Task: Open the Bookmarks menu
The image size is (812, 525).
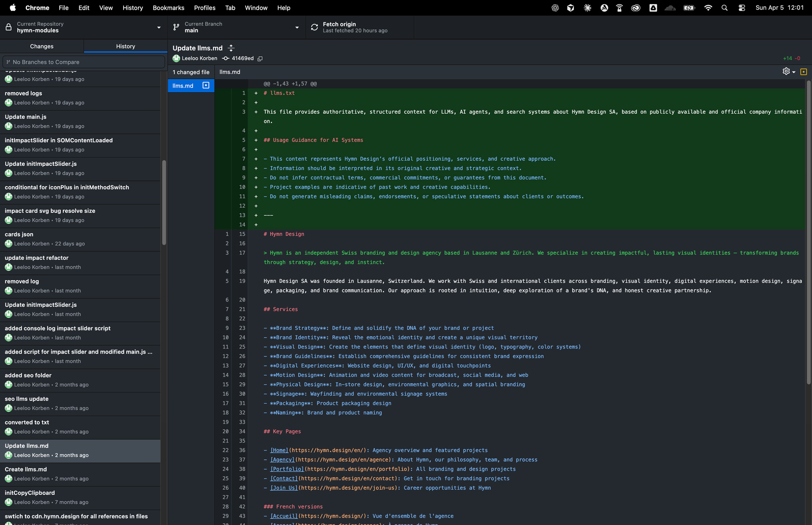Action: pos(168,8)
